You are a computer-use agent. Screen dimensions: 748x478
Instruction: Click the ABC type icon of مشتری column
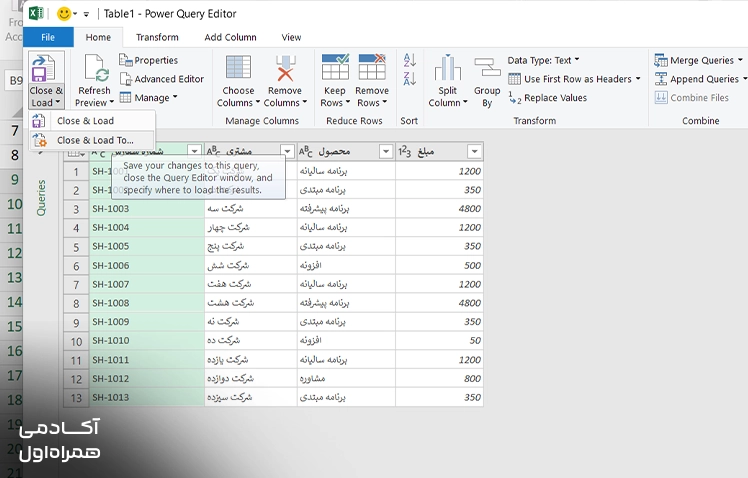213,152
